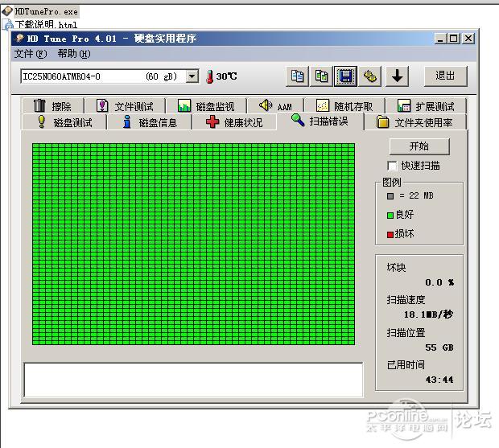The height and width of the screenshot is (448, 499).
Task: Switch to the 磁盘信息 info tab
Action: 150,122
